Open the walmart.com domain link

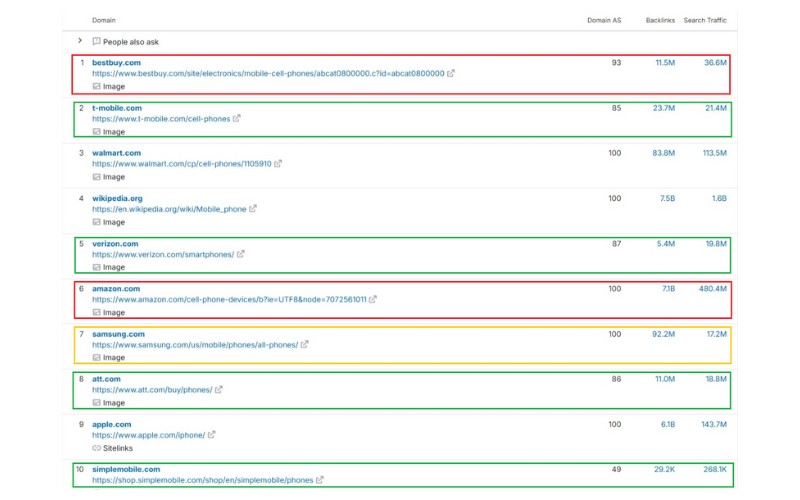pos(116,153)
